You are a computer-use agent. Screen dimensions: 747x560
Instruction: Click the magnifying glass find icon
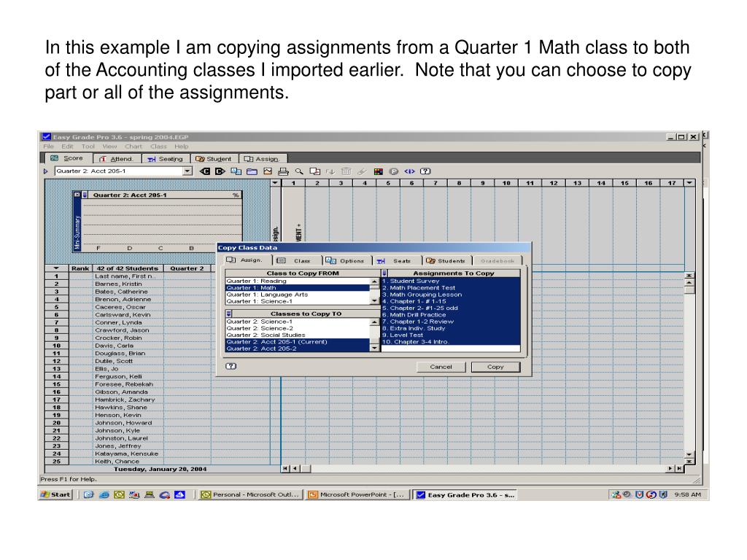click(x=299, y=171)
